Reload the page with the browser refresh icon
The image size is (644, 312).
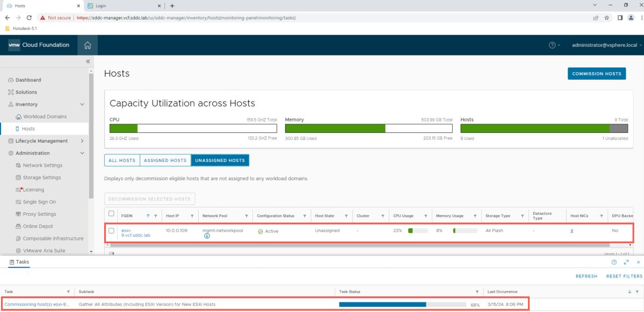point(29,18)
